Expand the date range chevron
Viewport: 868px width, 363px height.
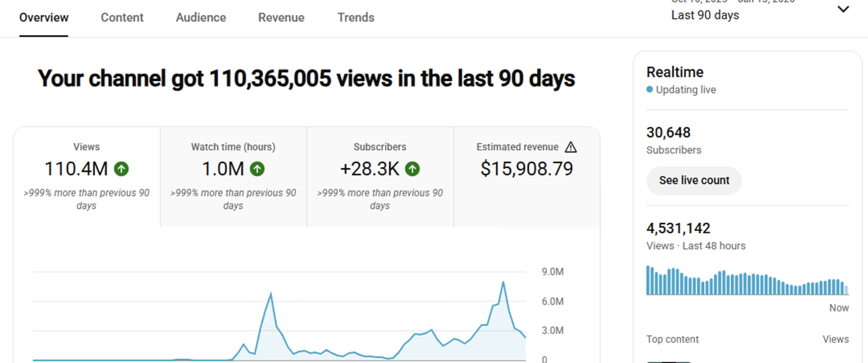point(843,9)
